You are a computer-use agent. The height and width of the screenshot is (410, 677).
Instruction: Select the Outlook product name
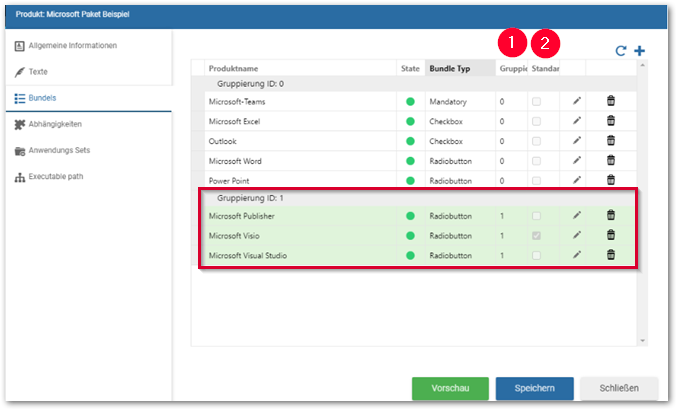pos(223,141)
